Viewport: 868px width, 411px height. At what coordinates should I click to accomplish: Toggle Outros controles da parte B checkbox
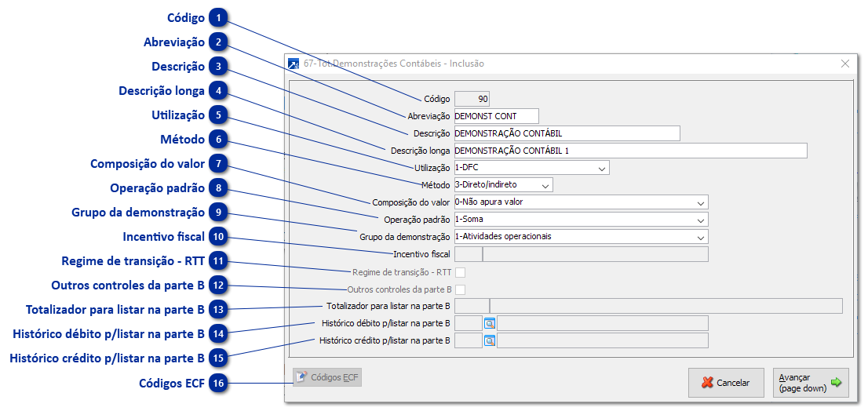460,289
